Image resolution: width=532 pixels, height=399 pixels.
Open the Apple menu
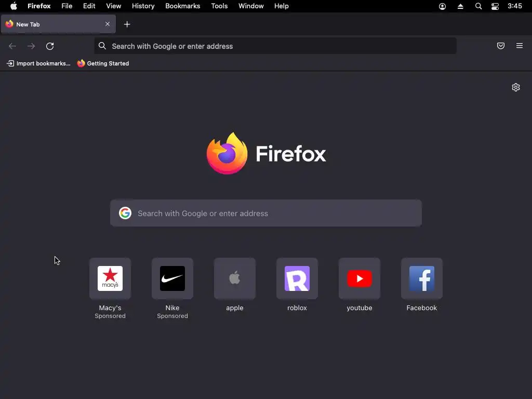14,6
